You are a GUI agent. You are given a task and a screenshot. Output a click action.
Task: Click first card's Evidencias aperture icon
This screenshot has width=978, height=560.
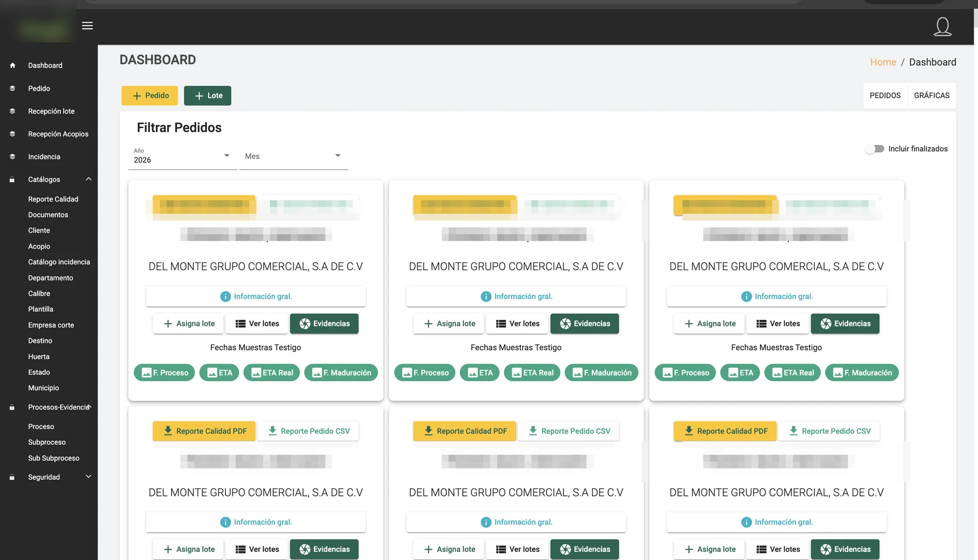[x=305, y=324]
